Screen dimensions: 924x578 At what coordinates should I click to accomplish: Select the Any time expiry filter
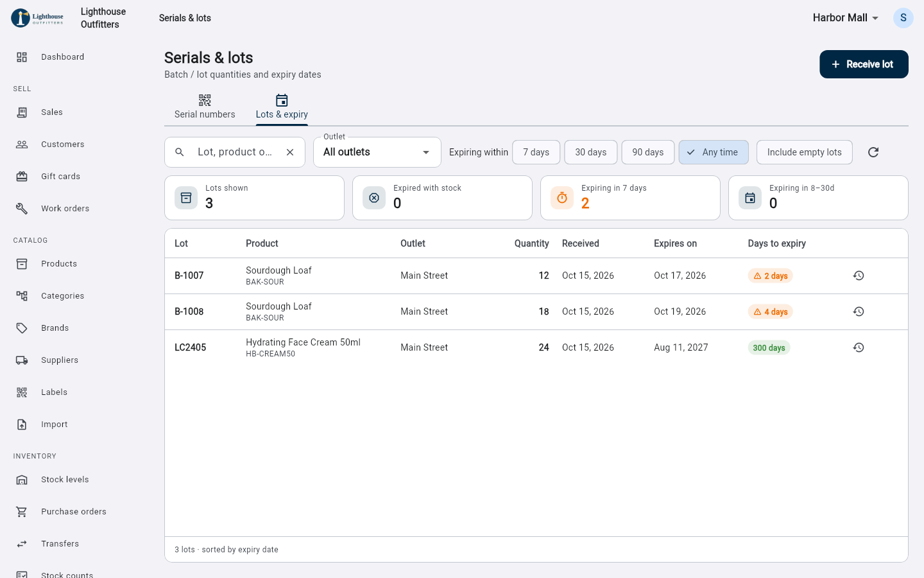coord(714,152)
